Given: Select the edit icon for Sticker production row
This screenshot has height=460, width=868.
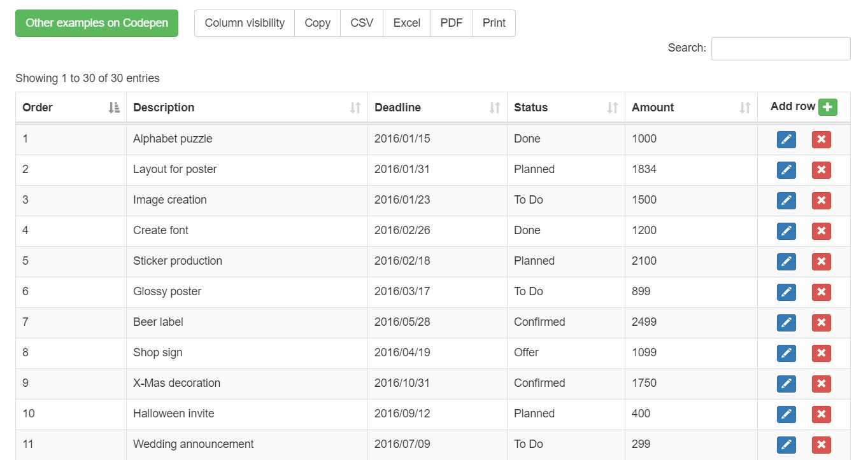Looking at the screenshot, I should tap(786, 261).
